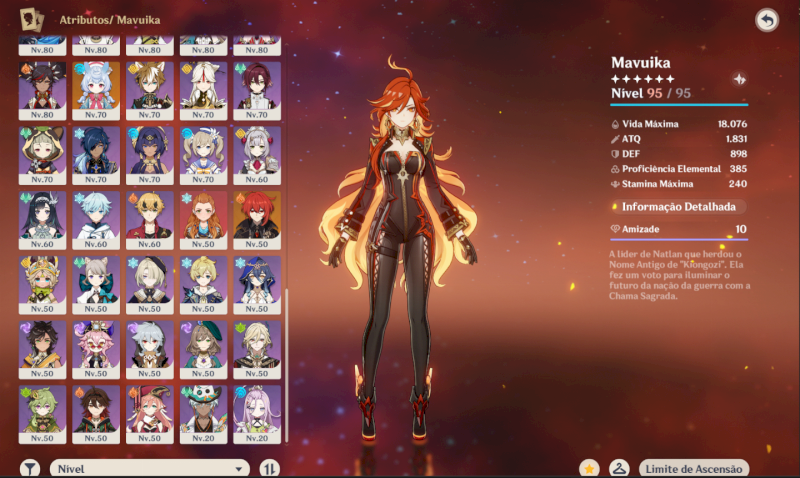Select black-haired Anemo girl at Nv.60
This screenshot has height=478, width=800.
click(x=42, y=220)
